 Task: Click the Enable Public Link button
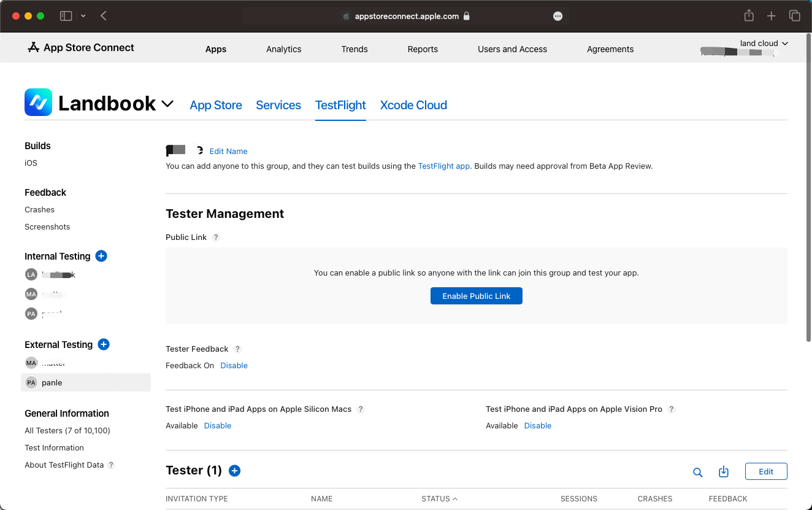477,296
